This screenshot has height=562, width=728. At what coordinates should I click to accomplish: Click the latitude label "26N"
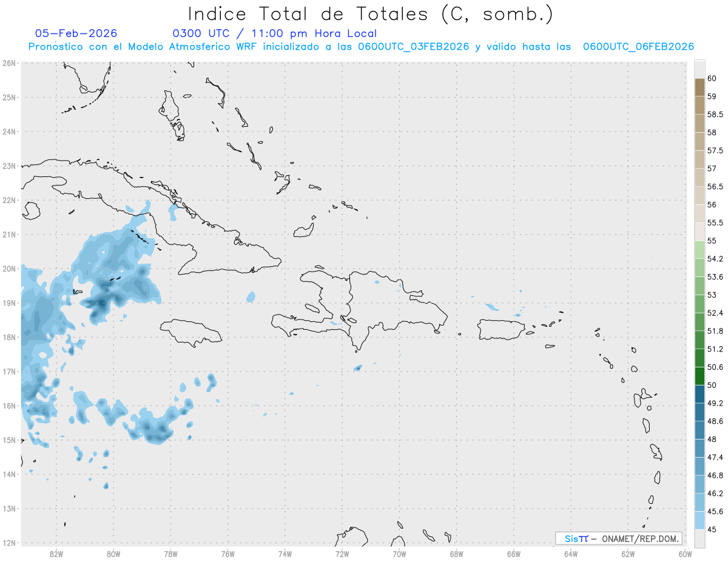tap(9, 63)
